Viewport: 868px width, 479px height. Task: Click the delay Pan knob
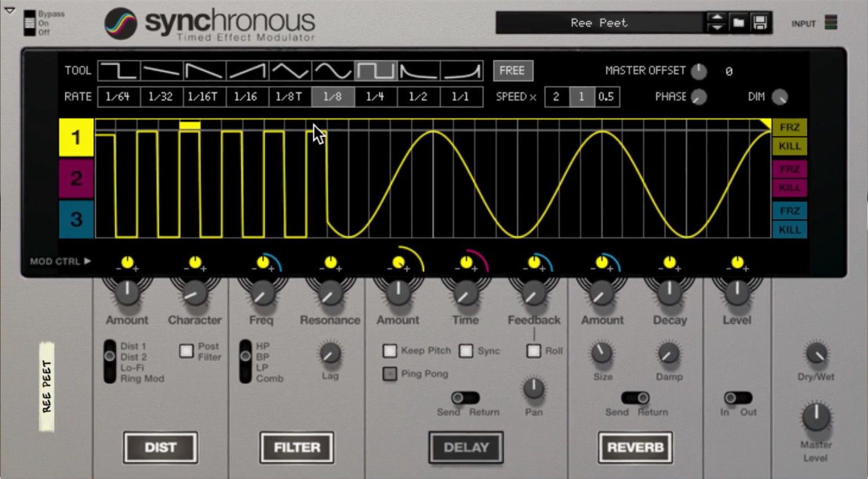(533, 388)
